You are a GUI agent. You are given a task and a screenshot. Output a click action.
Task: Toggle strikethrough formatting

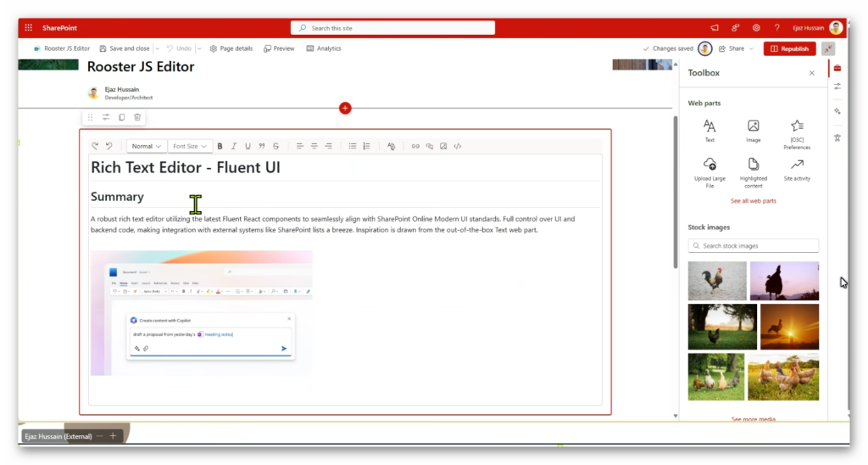(275, 146)
